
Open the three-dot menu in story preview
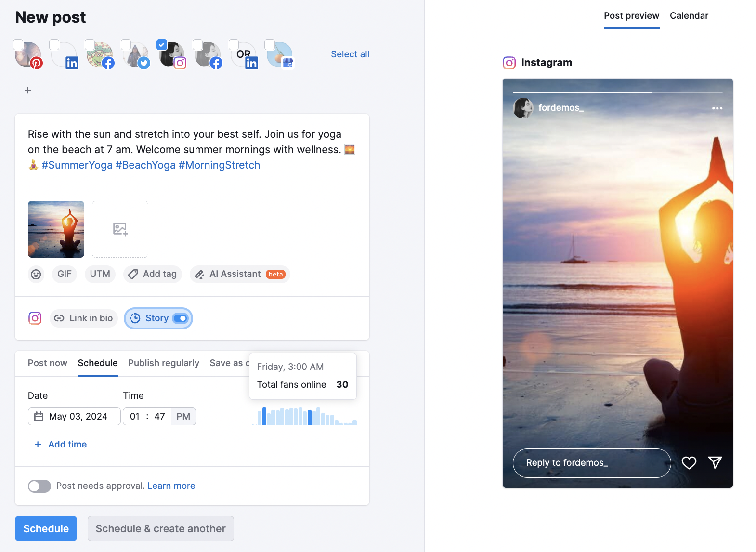[x=717, y=108]
